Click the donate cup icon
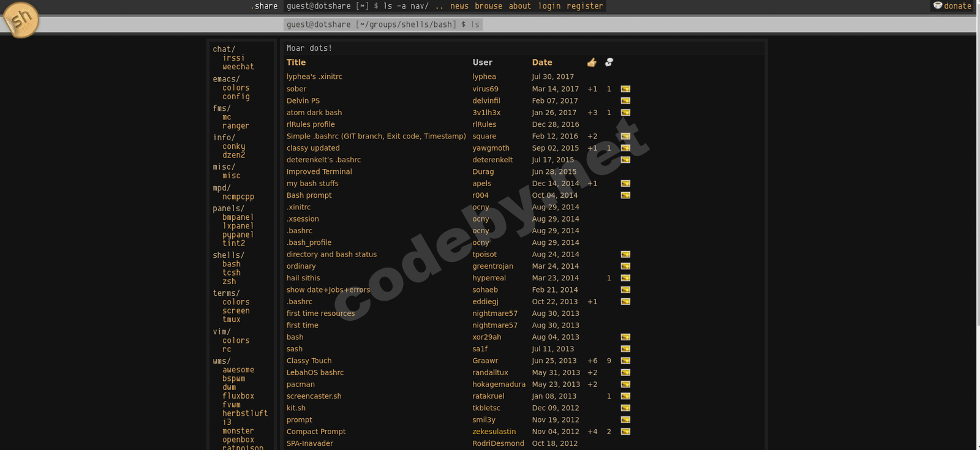This screenshot has height=450, width=980. coord(937,6)
